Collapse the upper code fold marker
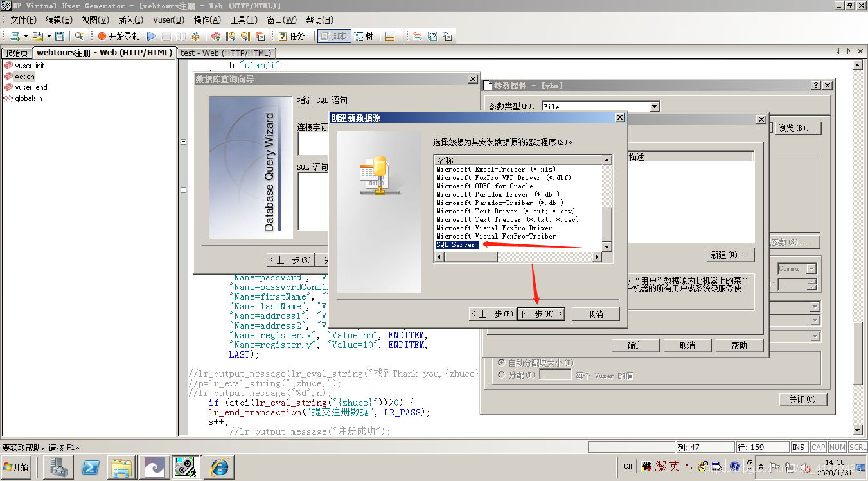This screenshot has height=481, width=868. point(183,142)
